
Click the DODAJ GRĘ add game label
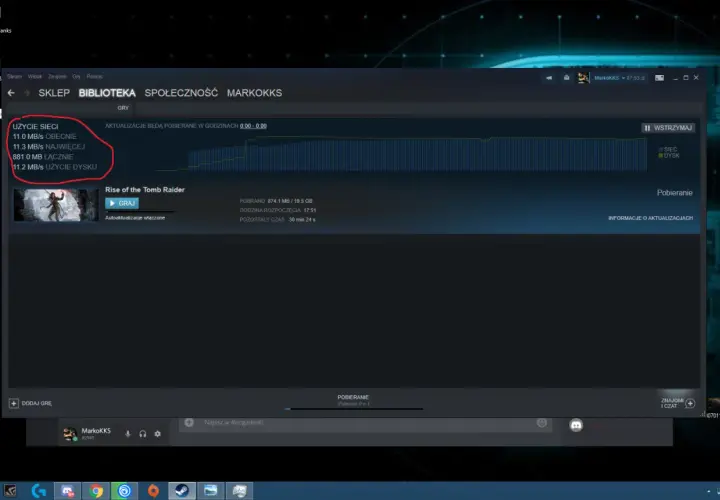click(x=37, y=403)
